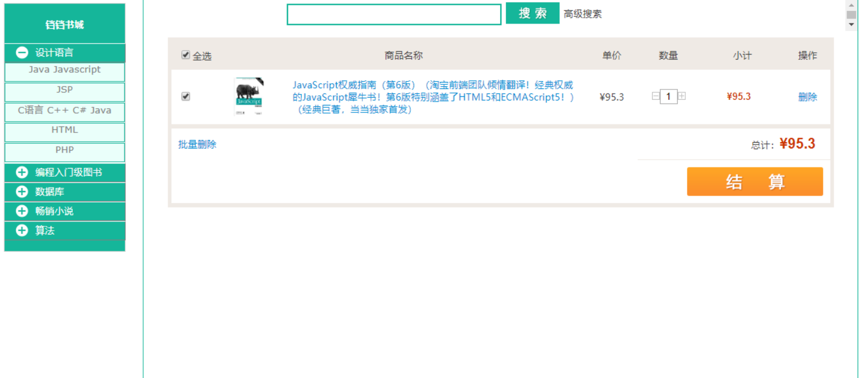Screen dimensions: 868x378
Task: Click inside the search input field
Action: [394, 14]
